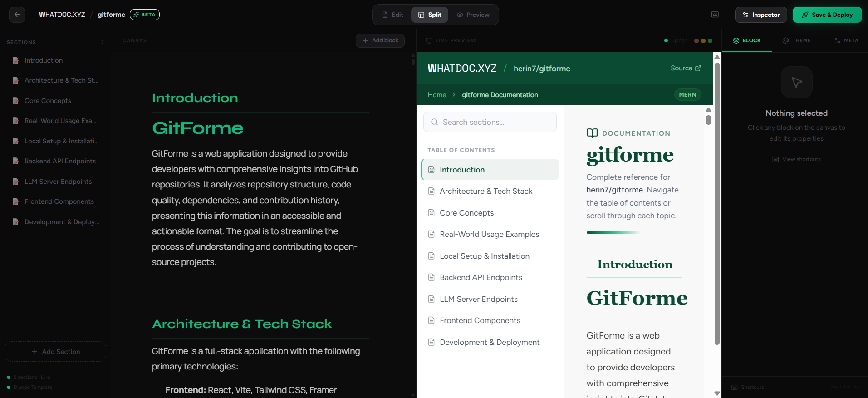This screenshot has width=868, height=398.
Task: Click the Source external link in preview
Action: coord(686,68)
